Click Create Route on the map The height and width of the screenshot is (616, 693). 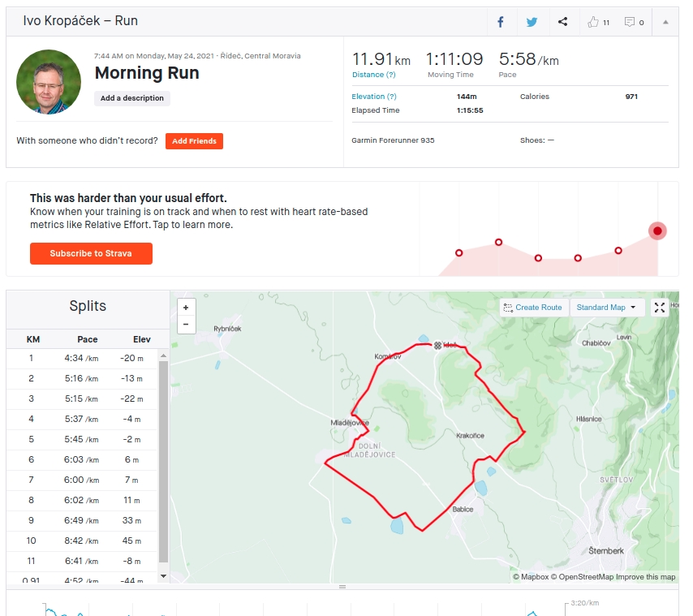point(533,308)
